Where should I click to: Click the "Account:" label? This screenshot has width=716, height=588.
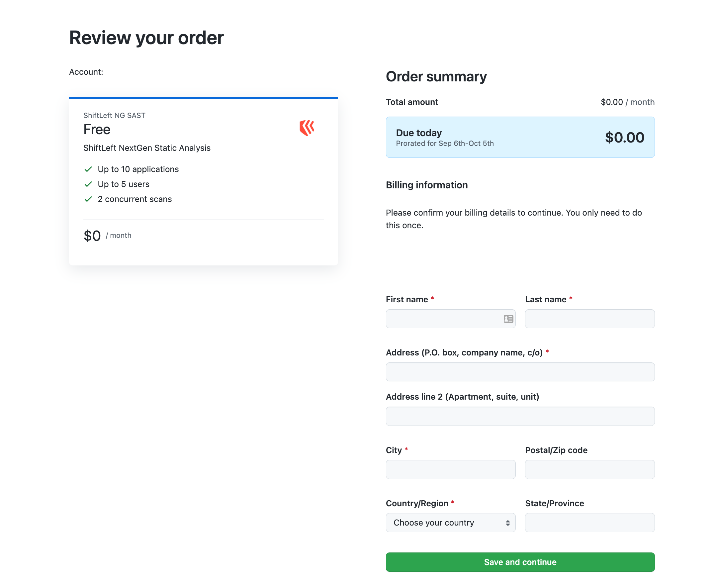pos(86,72)
